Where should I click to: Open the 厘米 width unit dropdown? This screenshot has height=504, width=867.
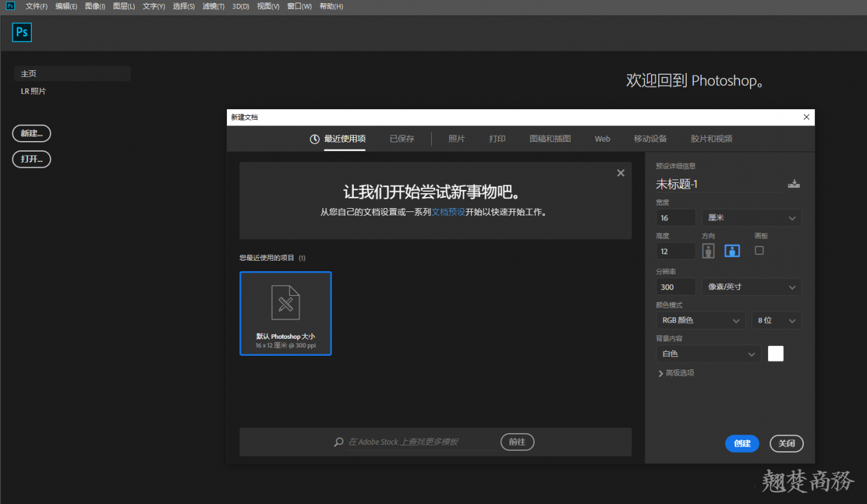[751, 218]
